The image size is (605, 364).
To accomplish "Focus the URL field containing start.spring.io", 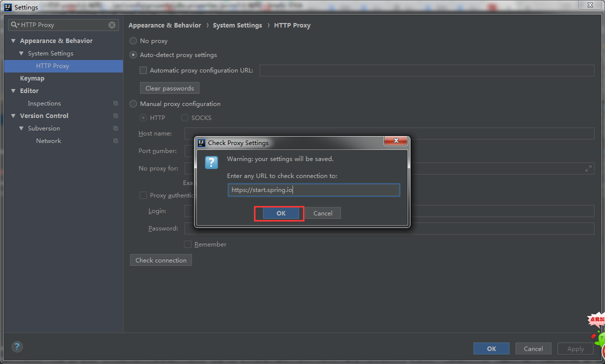I will pos(314,190).
